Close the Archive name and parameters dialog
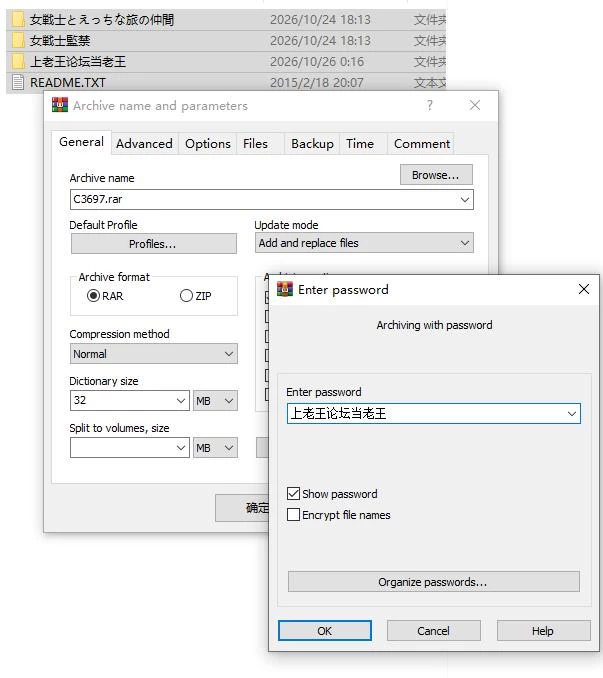This screenshot has width=603, height=678. (475, 105)
